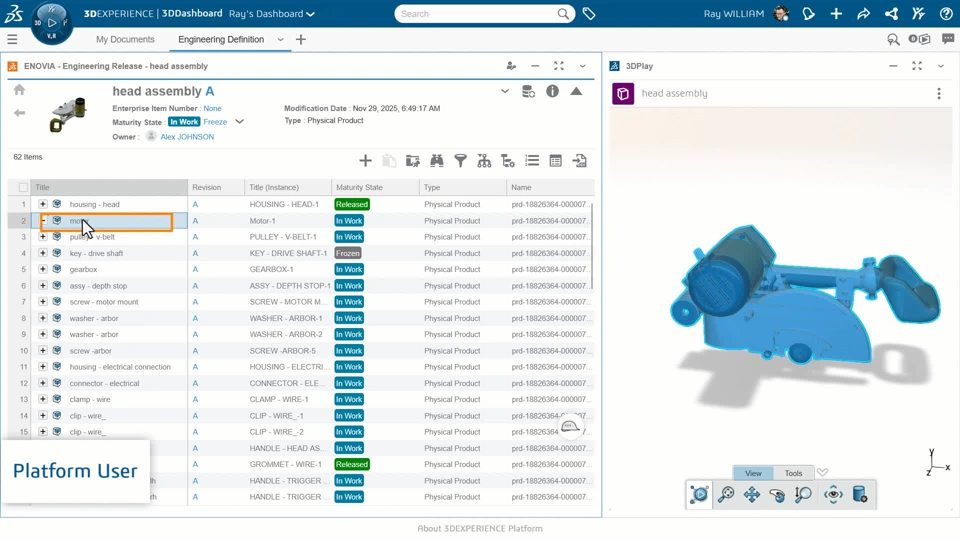This screenshot has height=540, width=960.
Task: Click the information icon in header
Action: pyautogui.click(x=552, y=91)
